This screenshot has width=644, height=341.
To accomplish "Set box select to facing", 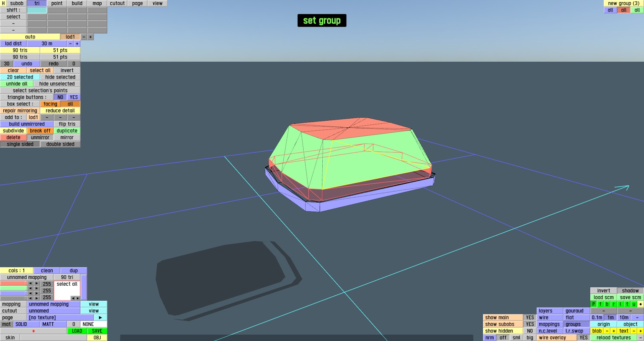I will point(50,104).
